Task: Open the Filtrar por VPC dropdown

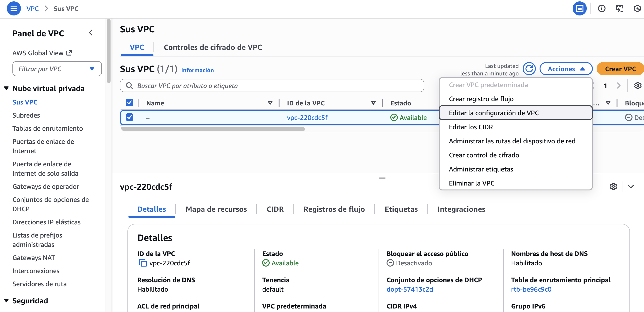Action: 57,69
